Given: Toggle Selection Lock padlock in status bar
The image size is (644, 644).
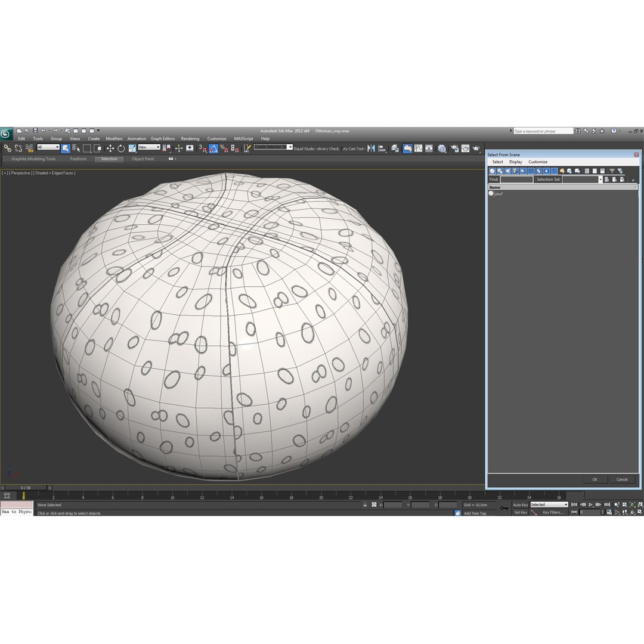Looking at the screenshot, I should (x=365, y=505).
